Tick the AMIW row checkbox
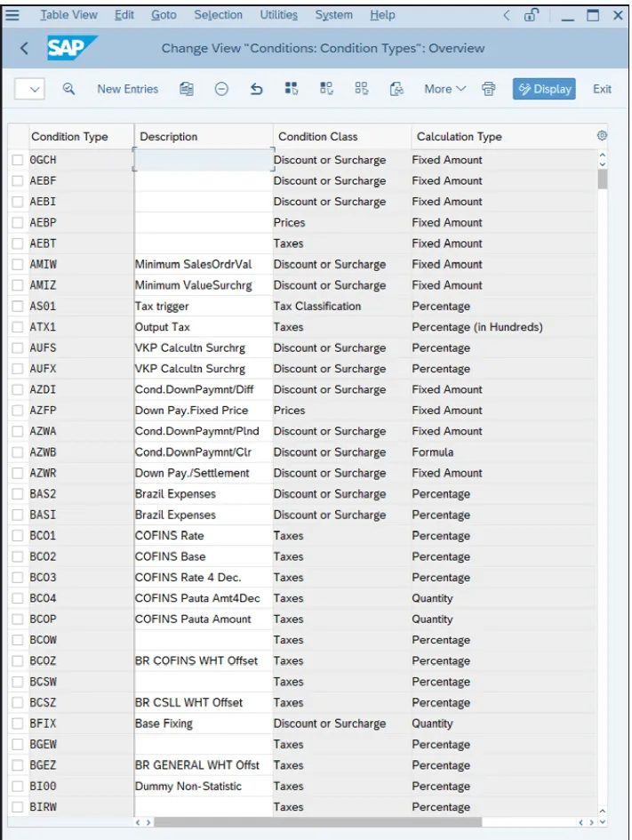The width and height of the screenshot is (632, 840). 18,264
